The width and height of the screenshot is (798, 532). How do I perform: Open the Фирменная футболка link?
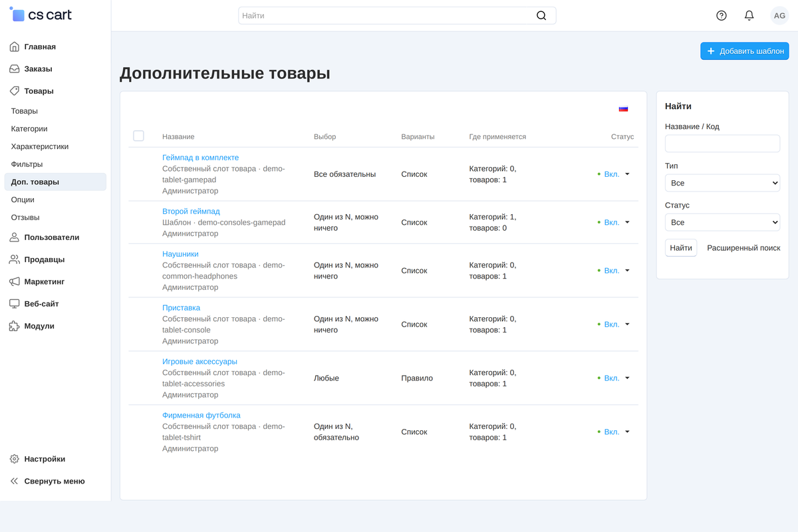tap(201, 416)
